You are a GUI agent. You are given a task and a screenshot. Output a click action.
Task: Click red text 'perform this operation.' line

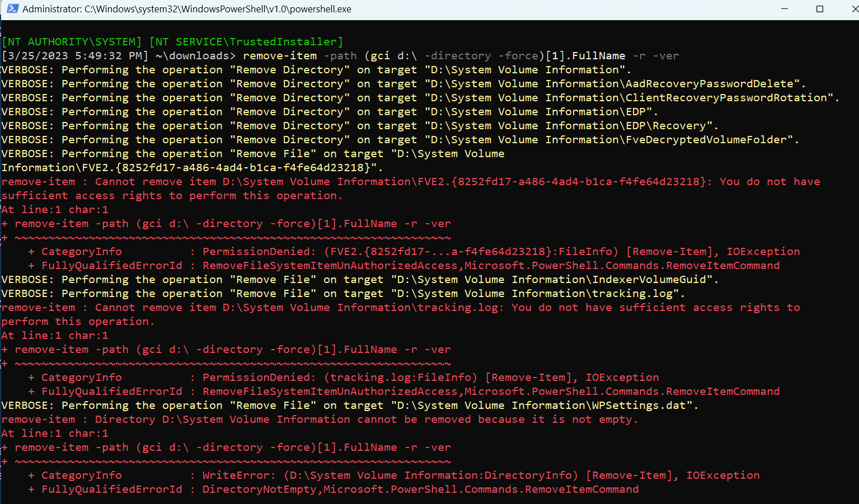78,322
